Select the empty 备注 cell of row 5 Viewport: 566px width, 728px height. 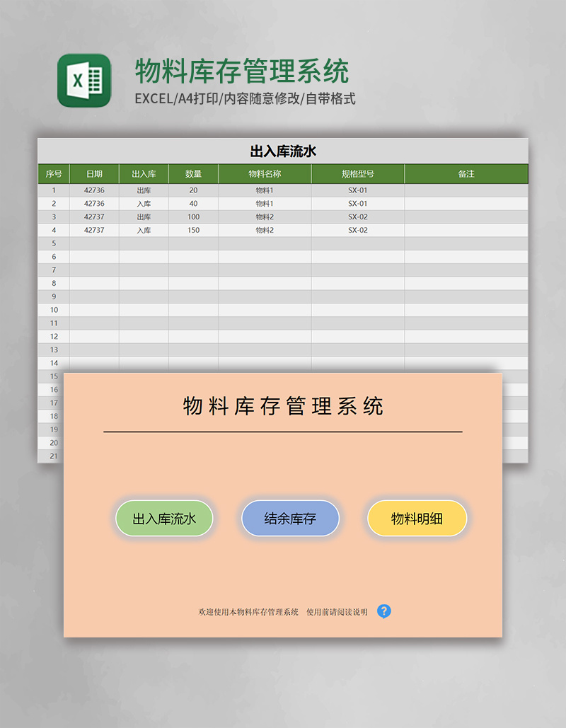click(x=466, y=243)
